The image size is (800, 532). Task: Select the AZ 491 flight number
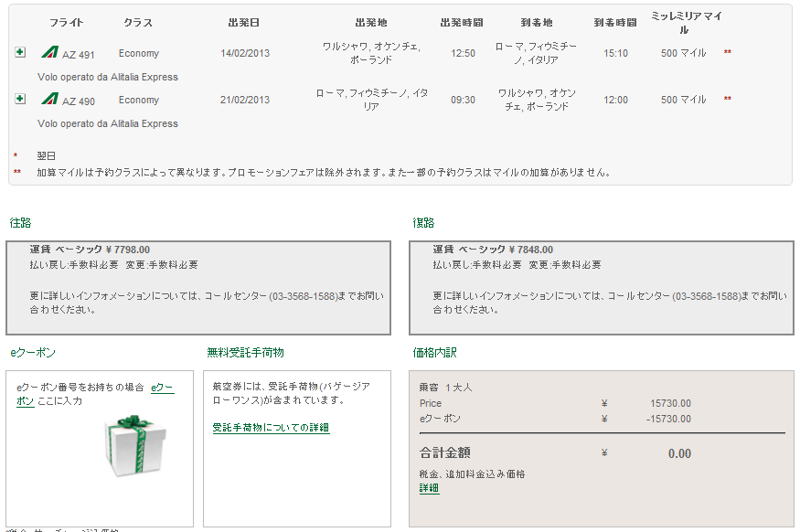coord(79,54)
